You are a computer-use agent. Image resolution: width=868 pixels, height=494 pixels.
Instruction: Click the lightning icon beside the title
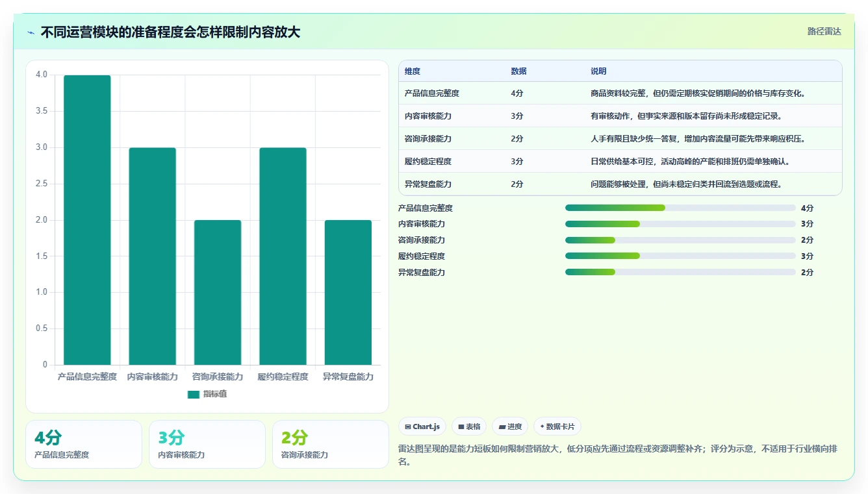(x=31, y=32)
